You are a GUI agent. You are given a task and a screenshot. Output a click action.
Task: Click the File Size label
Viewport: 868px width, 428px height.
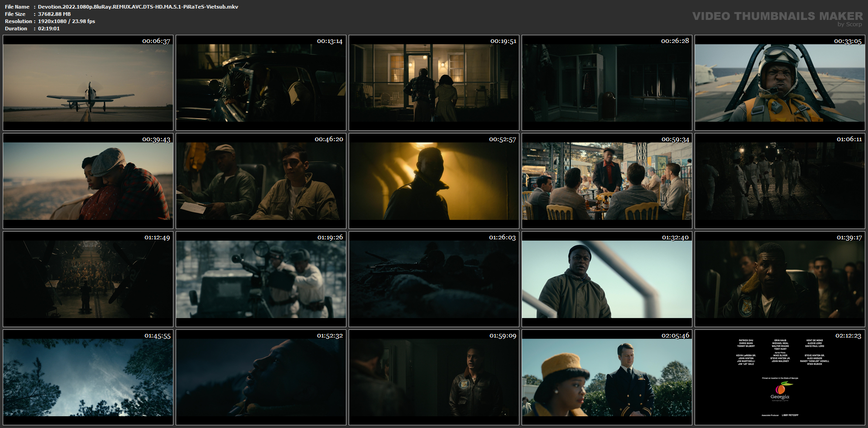tap(15, 14)
